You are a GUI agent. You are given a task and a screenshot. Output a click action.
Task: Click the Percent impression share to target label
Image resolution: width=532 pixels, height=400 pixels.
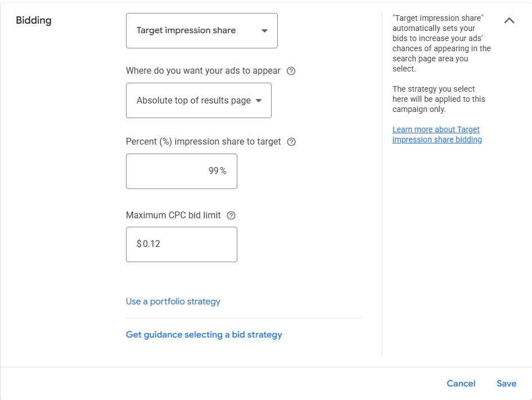pos(204,142)
